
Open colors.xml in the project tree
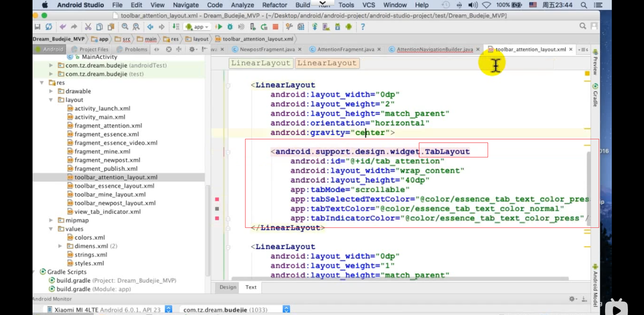click(x=90, y=238)
